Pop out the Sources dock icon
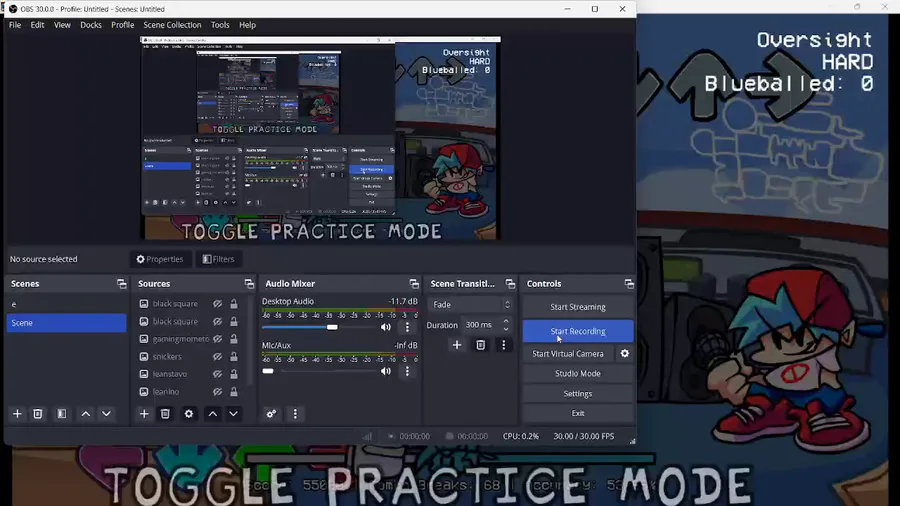Viewport: 900px width, 506px height. [x=249, y=283]
